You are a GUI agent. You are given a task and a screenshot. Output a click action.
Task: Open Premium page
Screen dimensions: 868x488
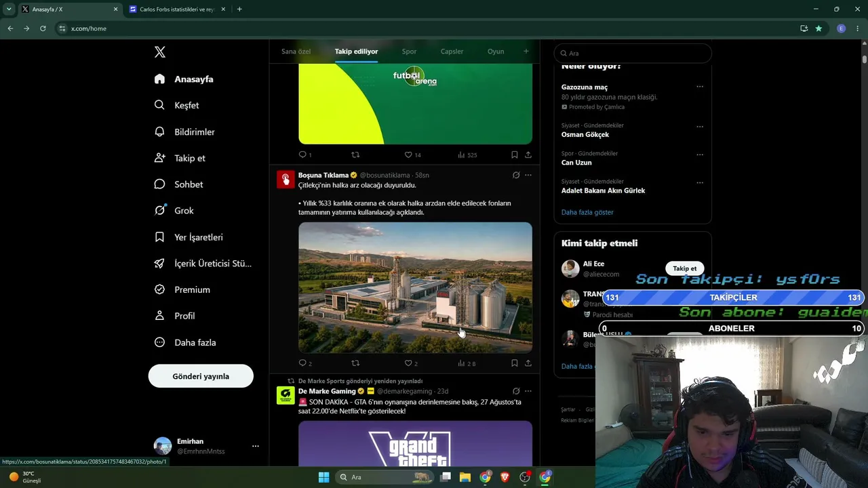point(182,289)
